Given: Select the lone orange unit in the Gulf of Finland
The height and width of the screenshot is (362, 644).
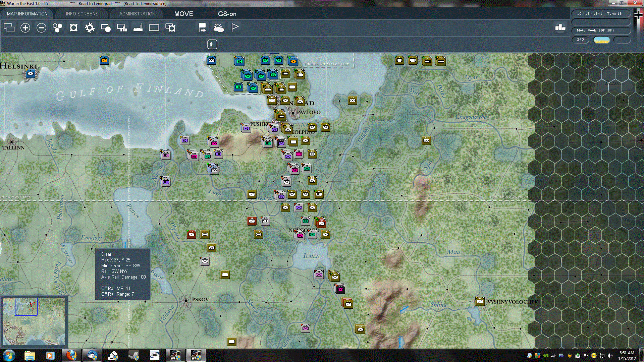Looking at the screenshot, I should click(104, 60).
